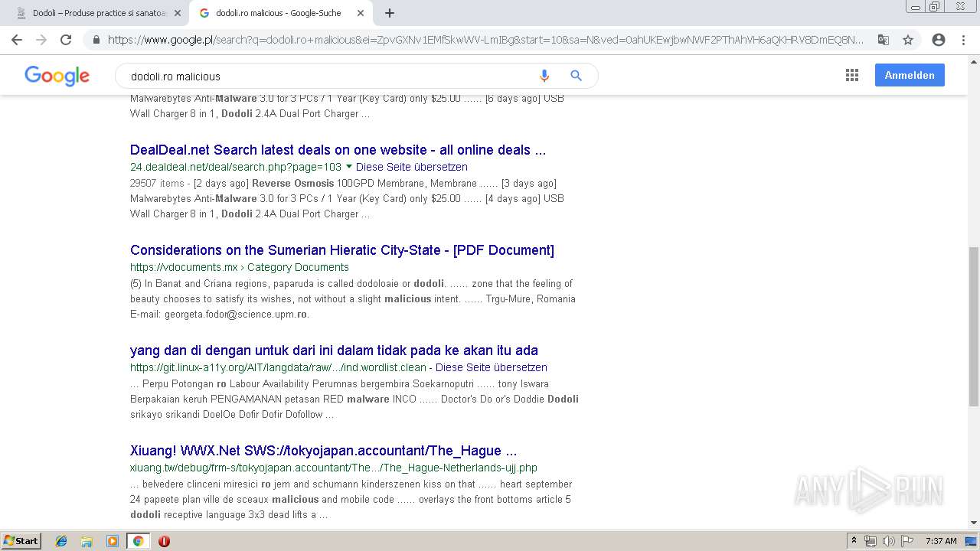The image size is (980, 551).
Task: Open Windows Start menu
Action: (x=21, y=540)
